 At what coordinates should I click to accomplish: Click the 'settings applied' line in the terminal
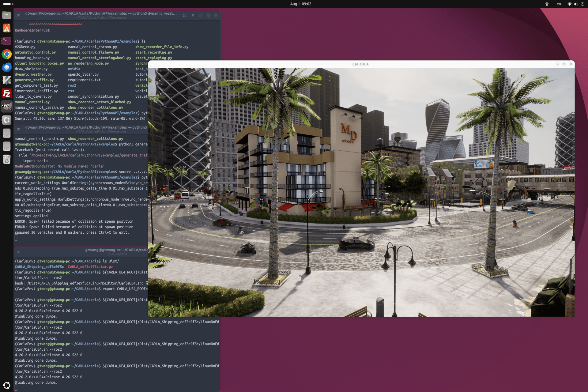(31, 216)
